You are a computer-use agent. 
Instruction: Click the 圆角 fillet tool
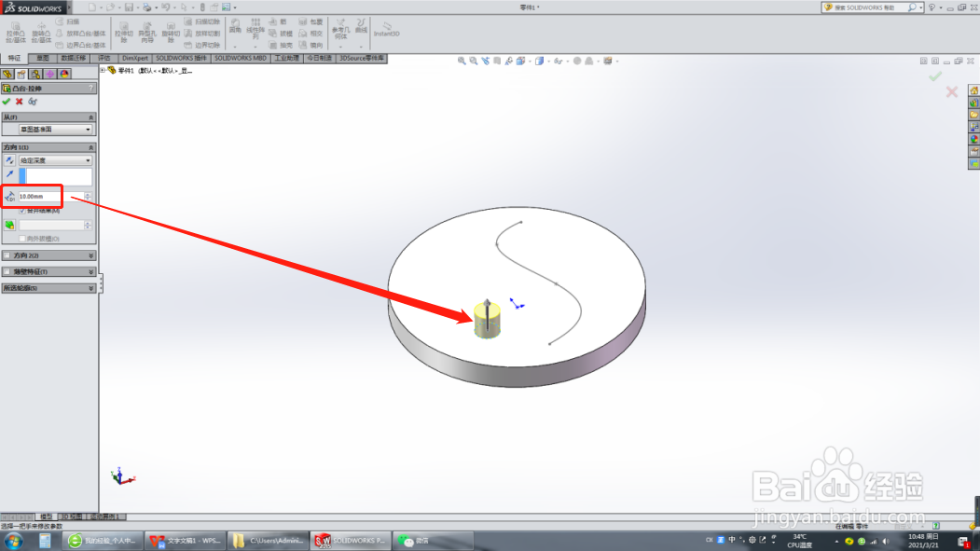pyautogui.click(x=235, y=25)
